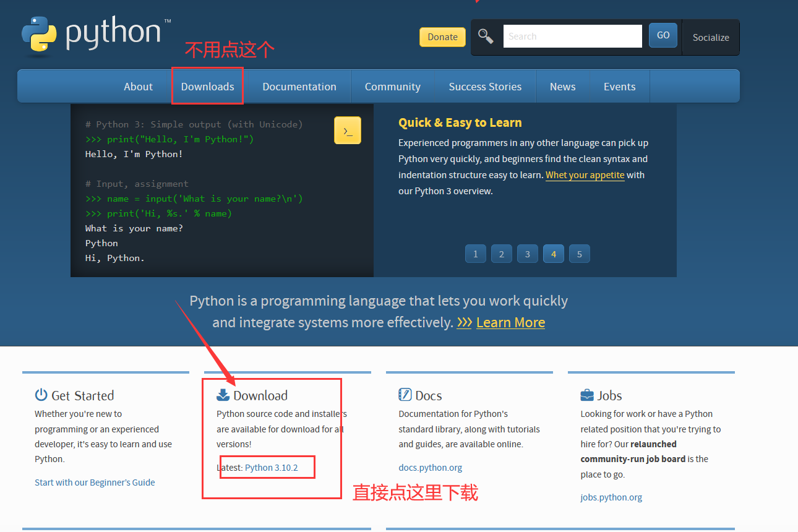Screen dimensions: 798x532
Task: Click the Jobs briefcase icon
Action: [587, 395]
